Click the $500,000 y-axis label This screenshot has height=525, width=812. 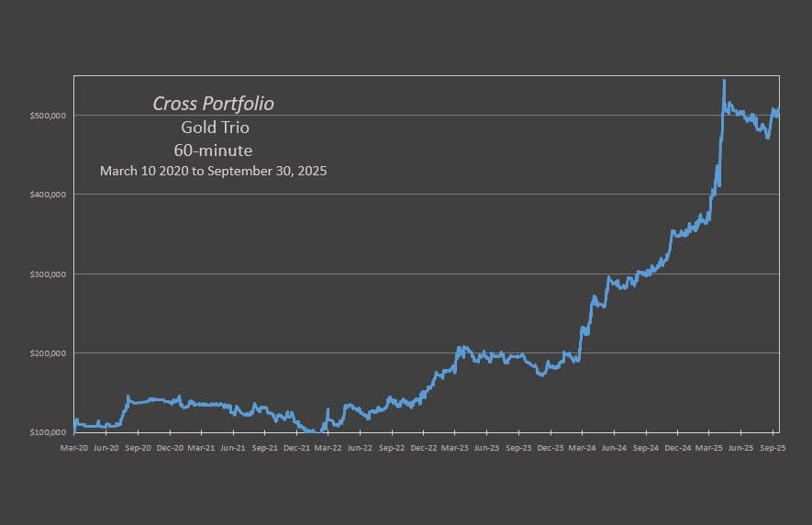50,116
